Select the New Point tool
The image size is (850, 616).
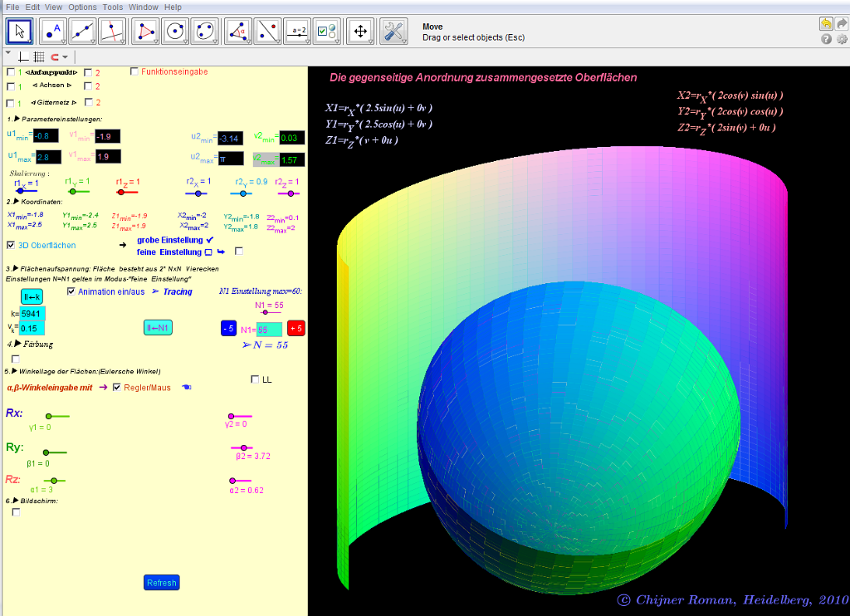(52, 32)
